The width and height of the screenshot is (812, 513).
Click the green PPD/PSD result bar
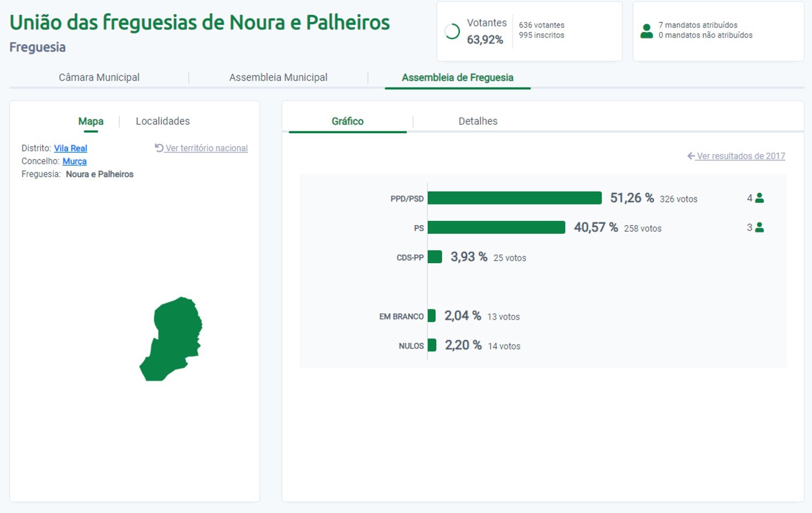(514, 198)
